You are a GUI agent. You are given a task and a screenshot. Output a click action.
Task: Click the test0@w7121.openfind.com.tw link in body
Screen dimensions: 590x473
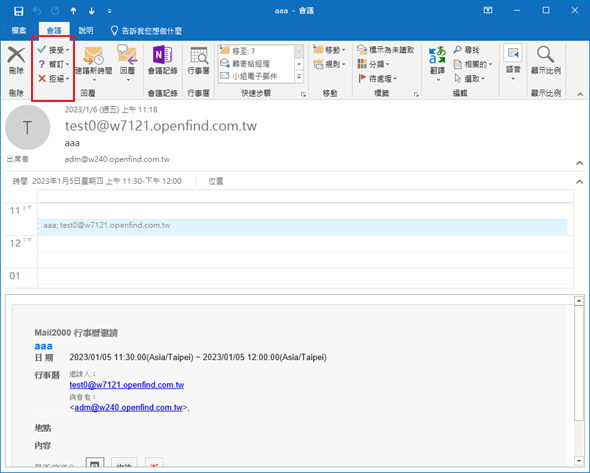[x=127, y=385]
